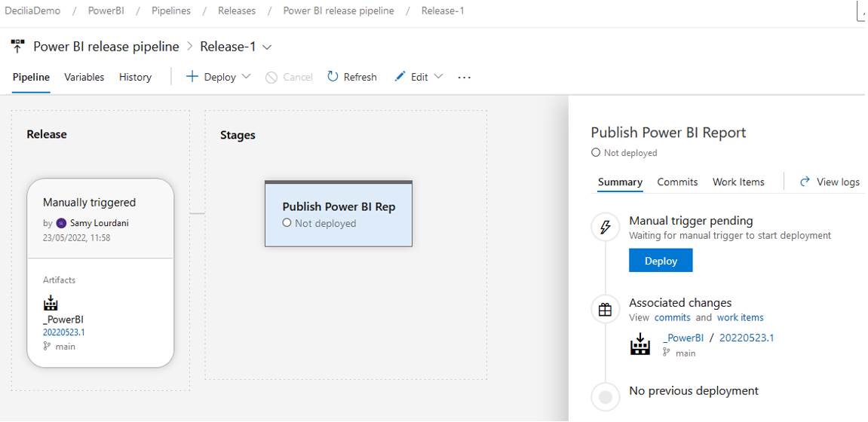The height and width of the screenshot is (422, 868).
Task: Click Samy Lourdani's avatar icon
Action: click(x=61, y=224)
